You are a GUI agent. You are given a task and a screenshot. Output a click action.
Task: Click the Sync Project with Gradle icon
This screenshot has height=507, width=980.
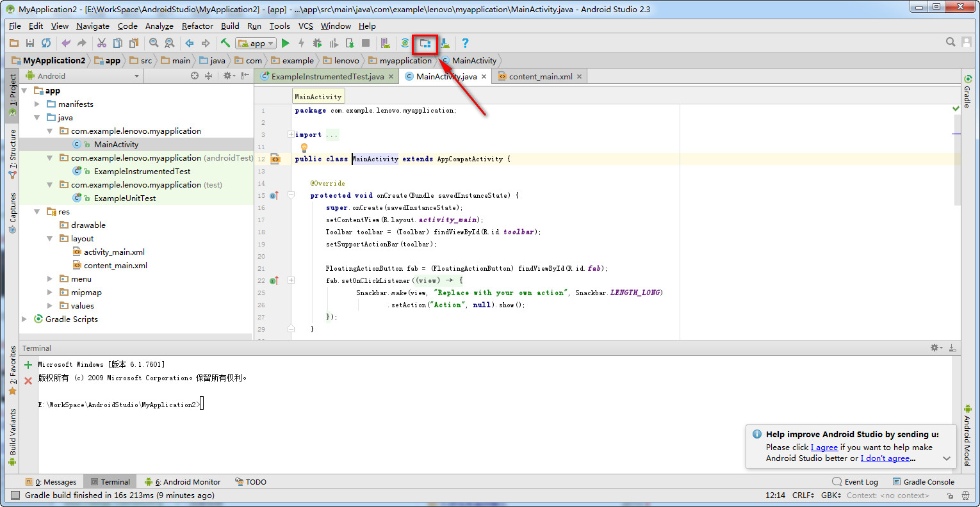point(405,43)
